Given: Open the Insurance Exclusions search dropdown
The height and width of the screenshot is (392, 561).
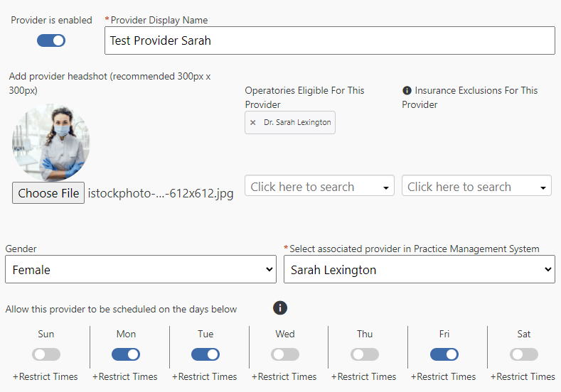Looking at the screenshot, I should pos(476,185).
